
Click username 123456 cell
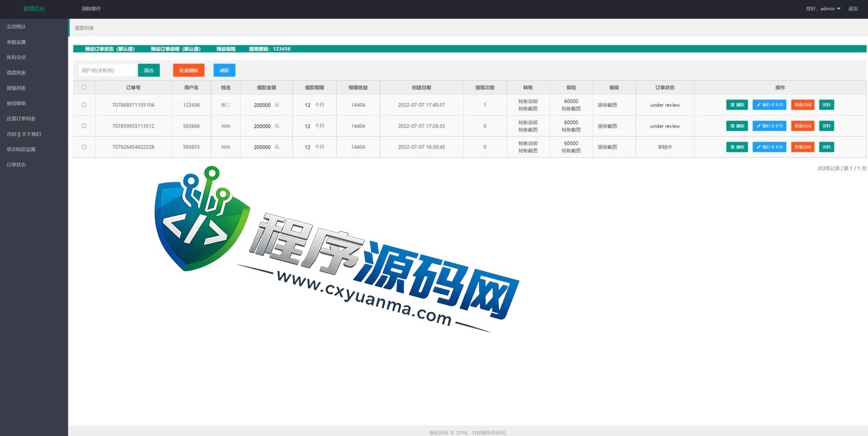(192, 105)
